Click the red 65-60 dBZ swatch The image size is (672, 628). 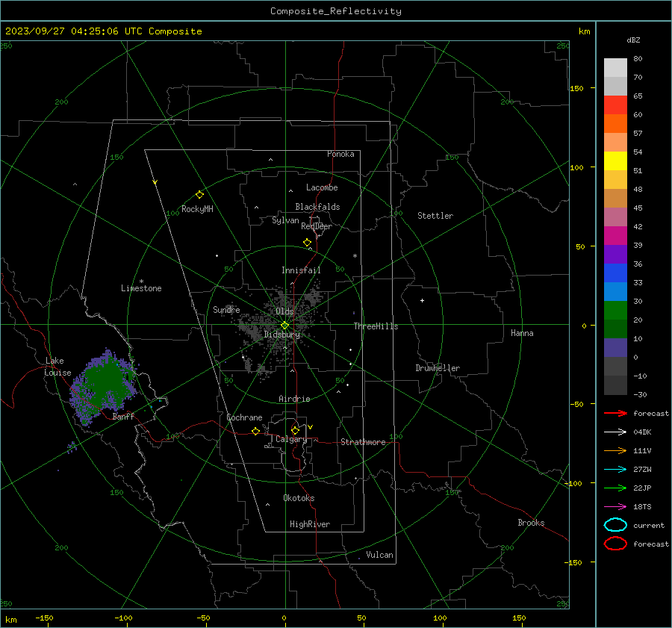pyautogui.click(x=615, y=105)
